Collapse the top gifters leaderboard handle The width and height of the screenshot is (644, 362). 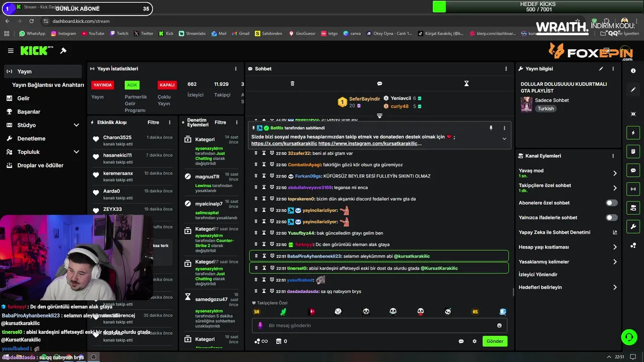click(379, 116)
